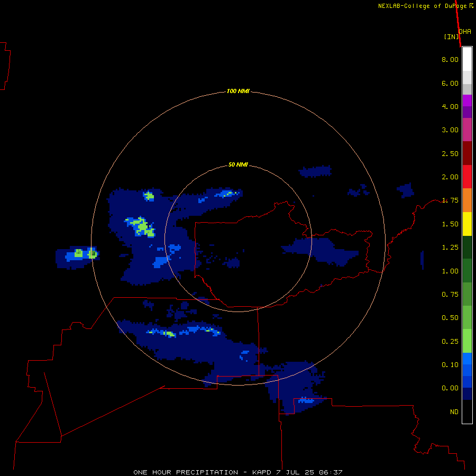Click the 2.00 legend value

click(x=450, y=177)
